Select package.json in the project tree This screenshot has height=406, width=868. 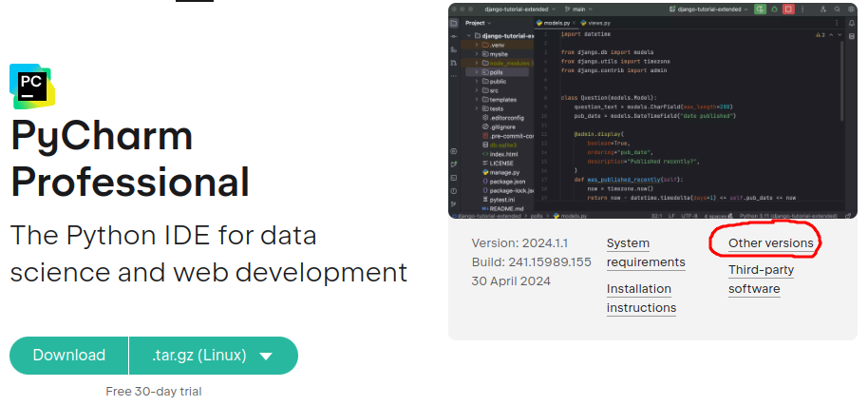[503, 181]
